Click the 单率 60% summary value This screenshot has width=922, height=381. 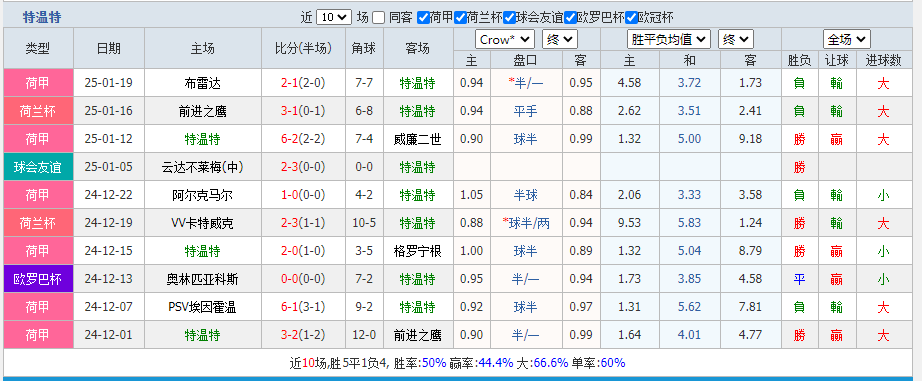coord(612,363)
